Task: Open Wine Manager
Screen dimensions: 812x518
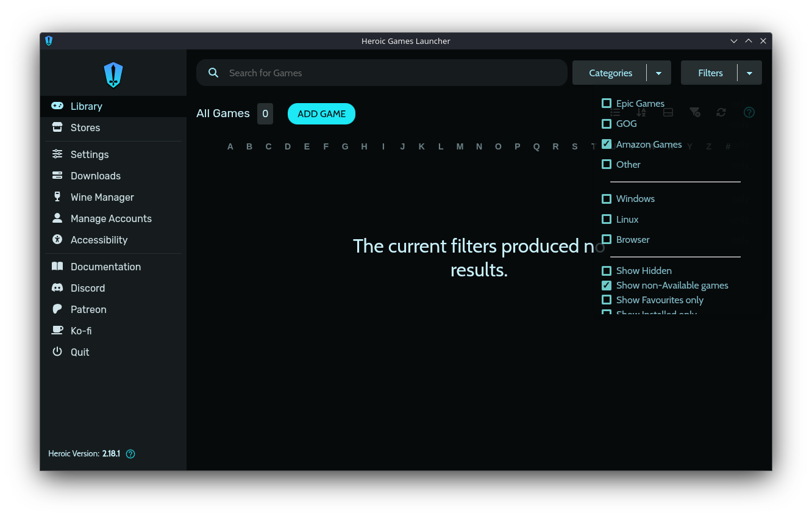Action: [x=113, y=197]
